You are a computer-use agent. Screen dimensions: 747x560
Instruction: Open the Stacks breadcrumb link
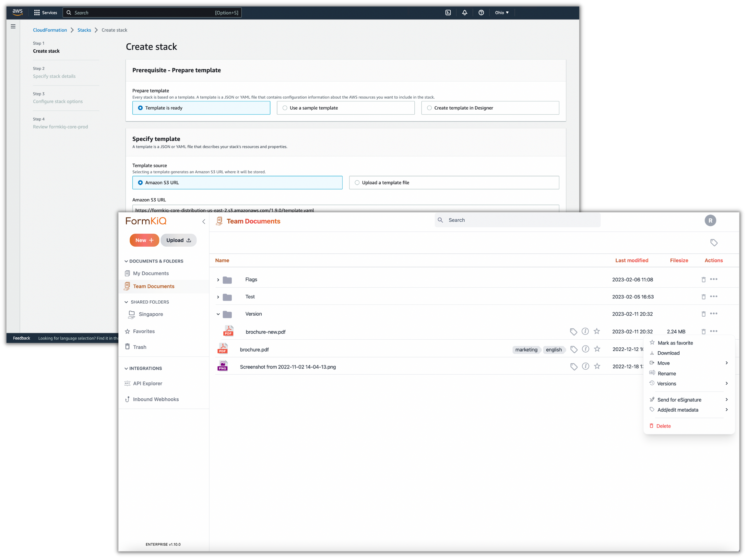(x=84, y=30)
